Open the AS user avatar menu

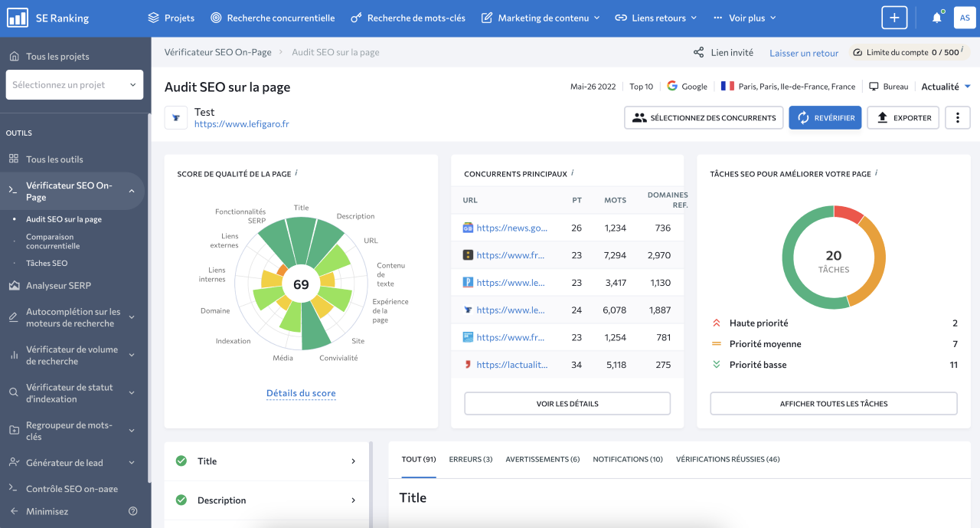964,18
